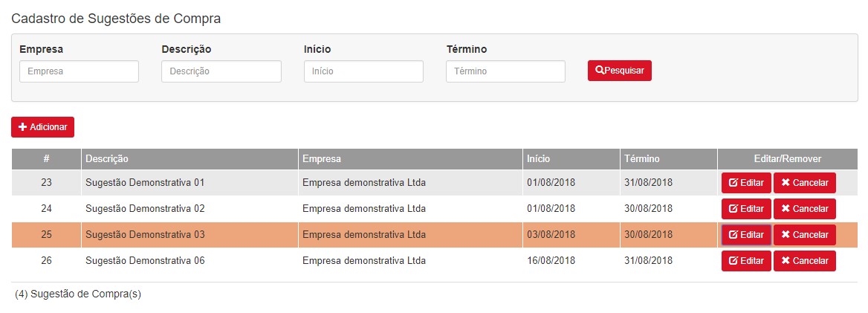Cancel highlighted Sugestão Demonstrativa 03
The height and width of the screenshot is (313, 868).
coord(804,235)
